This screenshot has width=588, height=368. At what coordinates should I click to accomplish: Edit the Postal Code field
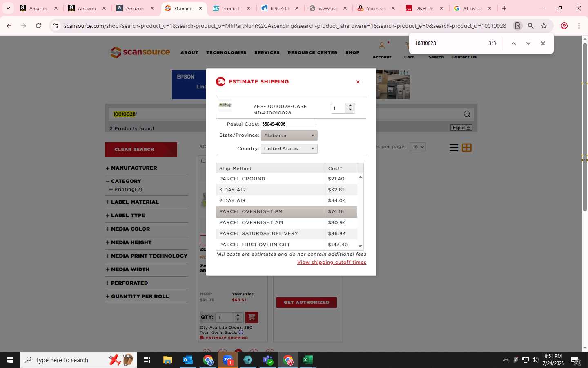(289, 124)
